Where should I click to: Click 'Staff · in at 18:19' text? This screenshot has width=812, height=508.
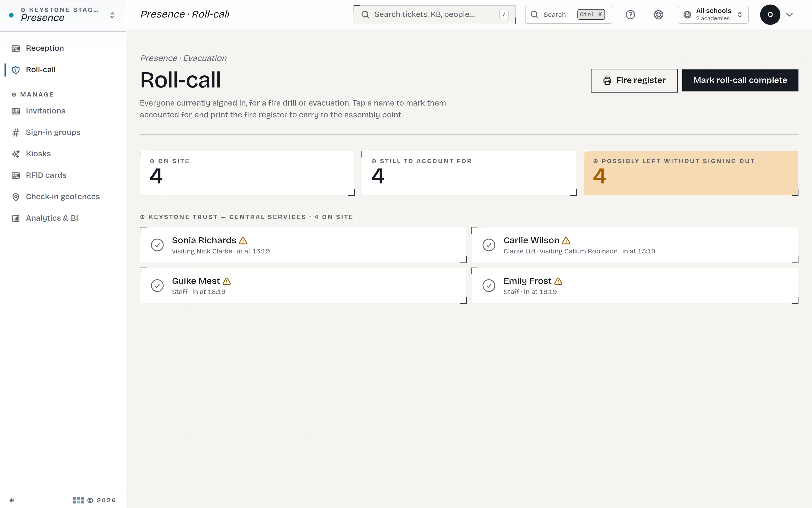(199, 292)
